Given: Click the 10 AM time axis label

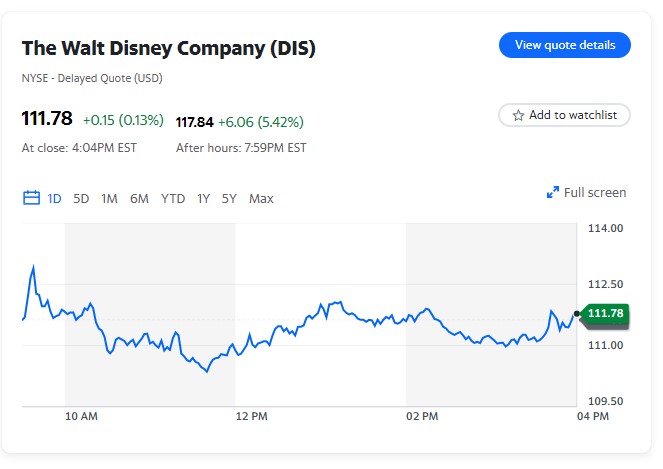Looking at the screenshot, I should (81, 416).
